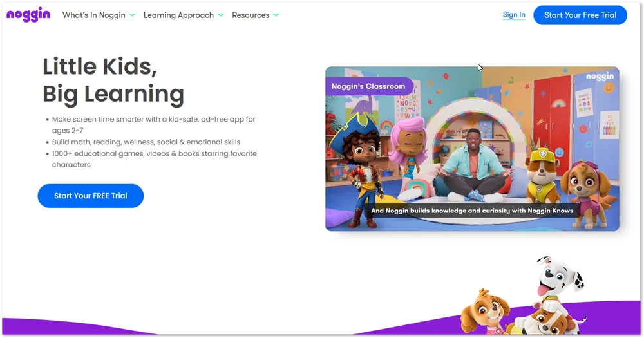Click the Noggin's Classroom purple label

click(369, 86)
